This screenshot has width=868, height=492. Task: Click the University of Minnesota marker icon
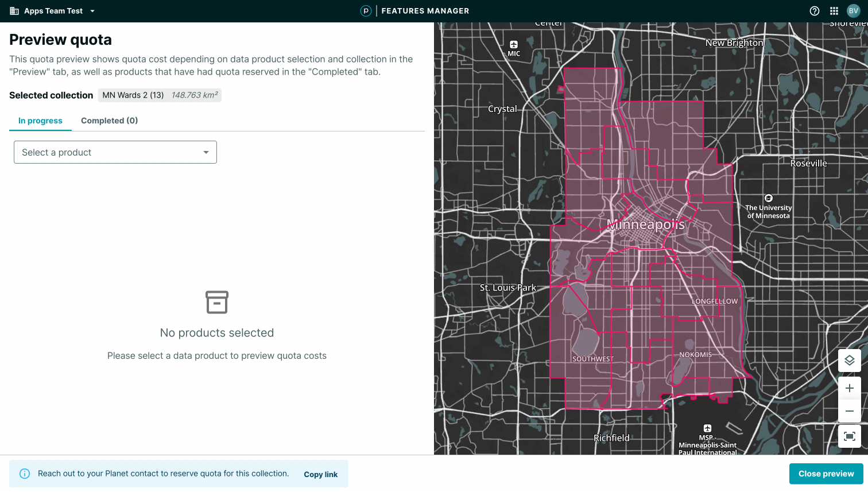(x=769, y=198)
